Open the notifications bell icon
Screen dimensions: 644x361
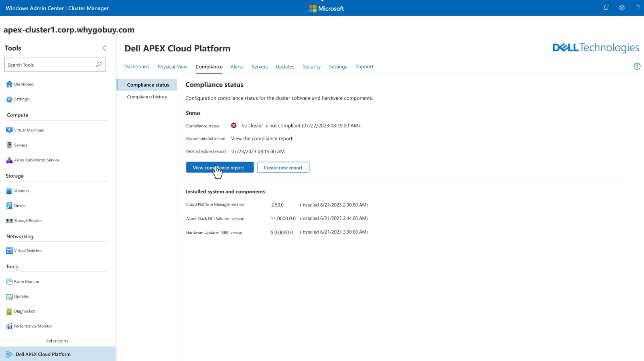(606, 8)
